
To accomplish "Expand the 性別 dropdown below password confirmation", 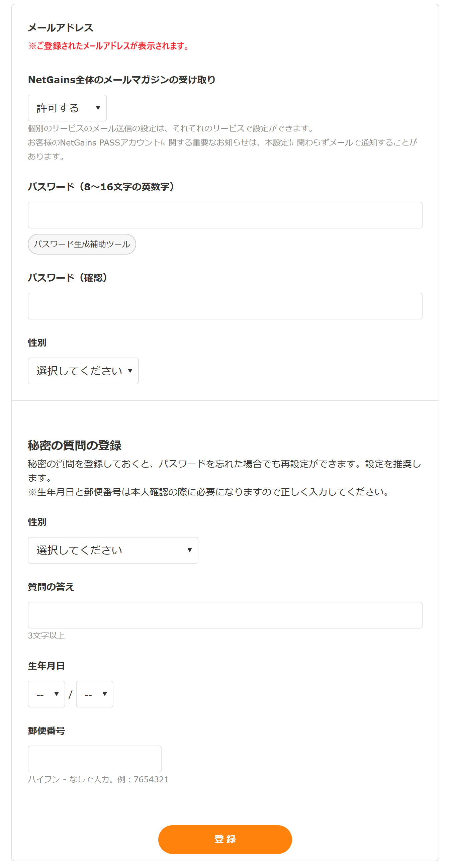I will point(83,371).
